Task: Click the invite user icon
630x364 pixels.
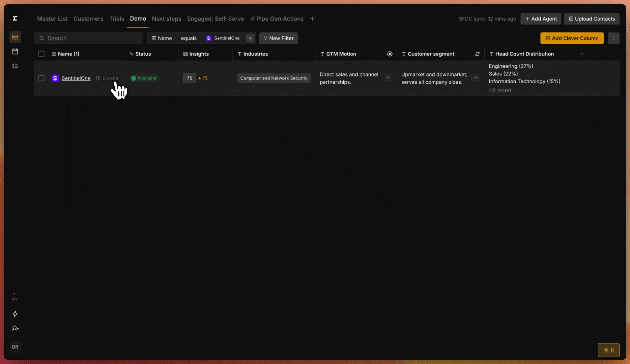Action: click(15, 328)
